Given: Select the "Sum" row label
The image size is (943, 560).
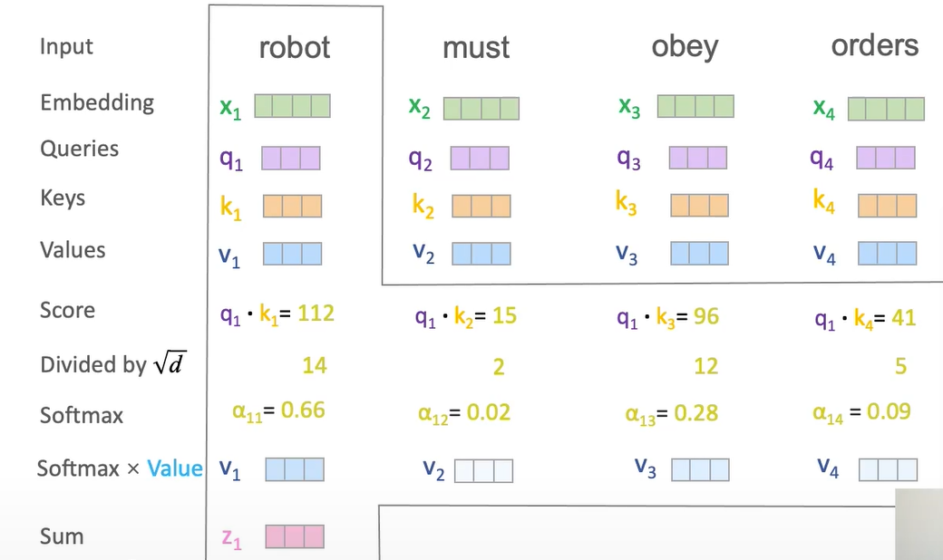Looking at the screenshot, I should coord(62,536).
